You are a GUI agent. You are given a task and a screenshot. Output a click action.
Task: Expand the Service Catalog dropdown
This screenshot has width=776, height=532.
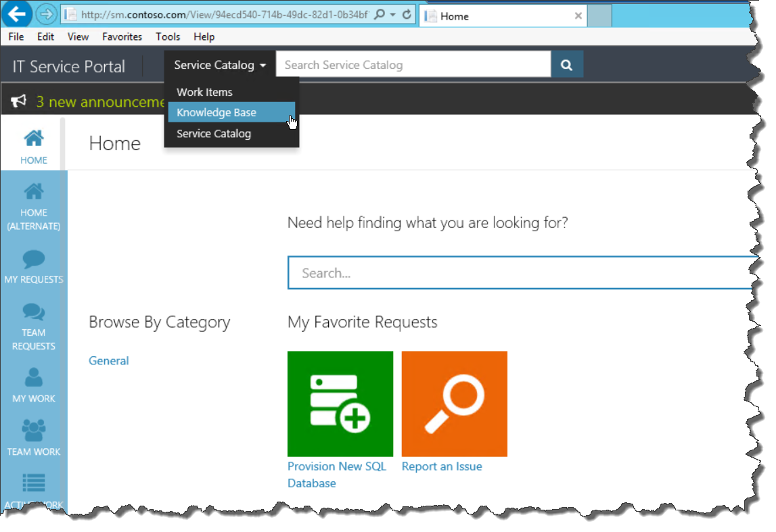click(220, 65)
